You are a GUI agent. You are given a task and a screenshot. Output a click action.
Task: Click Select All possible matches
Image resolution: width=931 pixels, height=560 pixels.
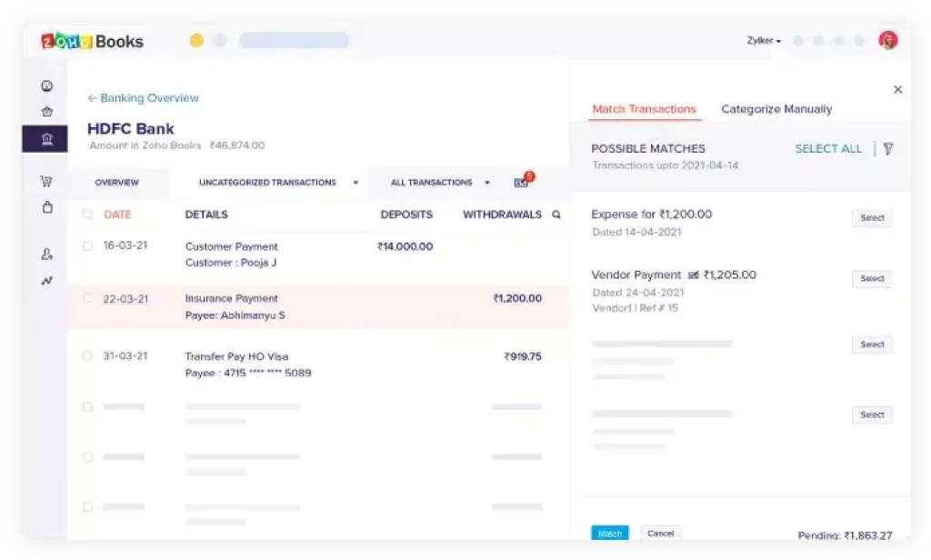pyautogui.click(x=828, y=148)
